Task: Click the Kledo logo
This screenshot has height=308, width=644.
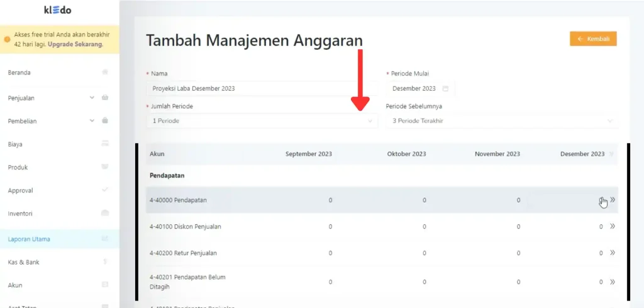Action: tap(57, 10)
